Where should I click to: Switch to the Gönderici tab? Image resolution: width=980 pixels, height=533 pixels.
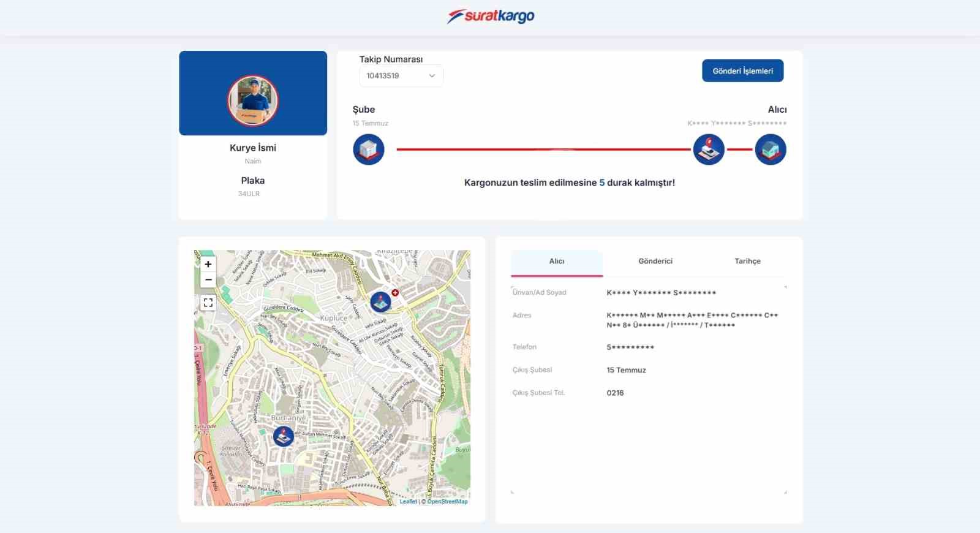click(655, 262)
